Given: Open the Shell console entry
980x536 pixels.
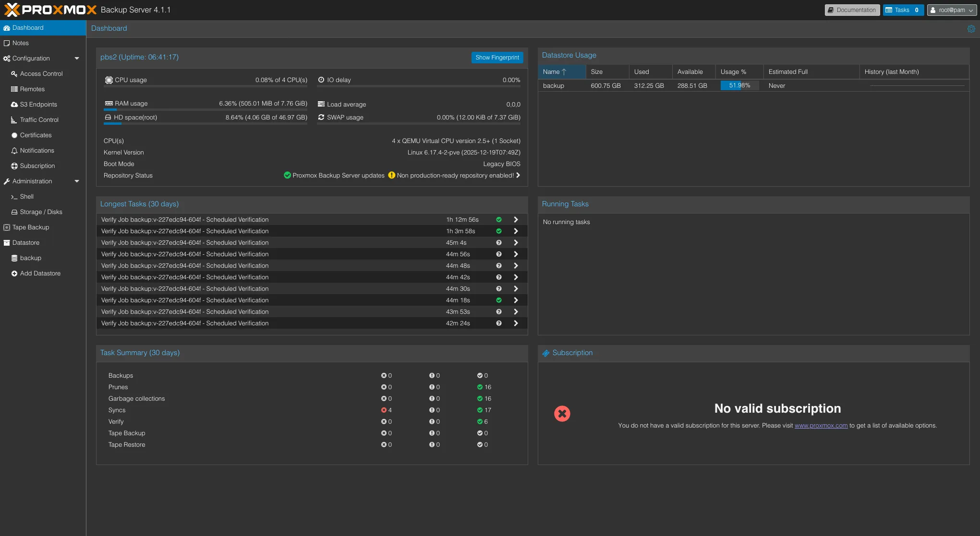Looking at the screenshot, I should (x=26, y=197).
